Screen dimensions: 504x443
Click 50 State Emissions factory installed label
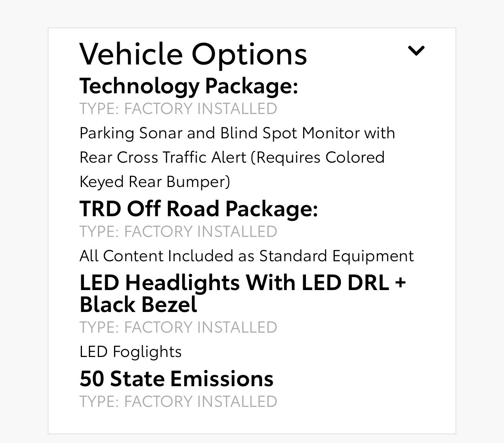[x=178, y=401]
